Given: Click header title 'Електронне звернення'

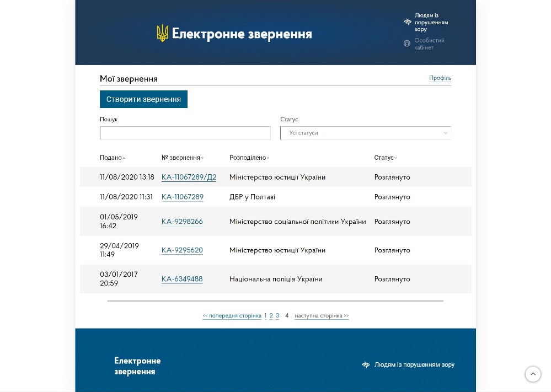Looking at the screenshot, I should point(242,34).
